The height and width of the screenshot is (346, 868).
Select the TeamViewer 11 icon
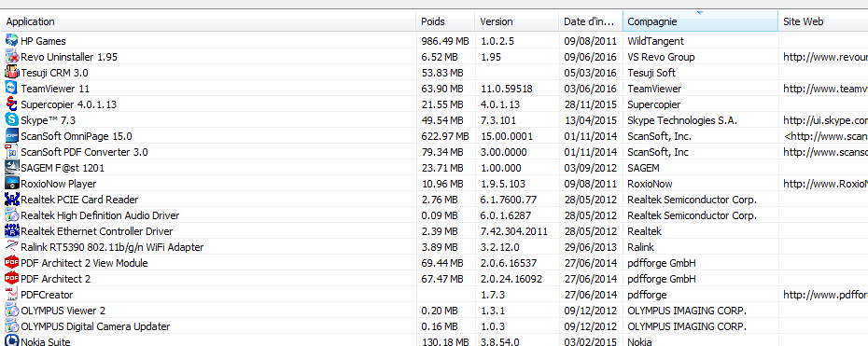[11, 88]
